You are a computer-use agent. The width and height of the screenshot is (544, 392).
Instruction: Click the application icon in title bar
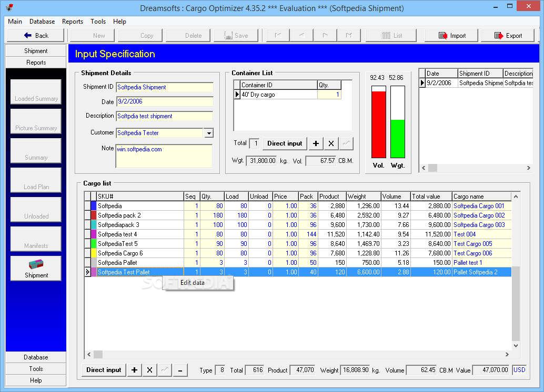pos(9,7)
